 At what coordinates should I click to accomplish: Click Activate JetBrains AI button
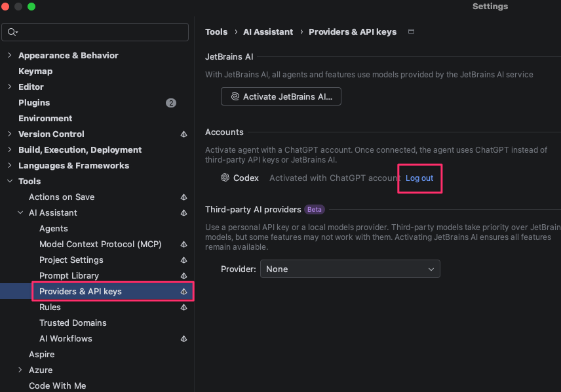tap(281, 96)
